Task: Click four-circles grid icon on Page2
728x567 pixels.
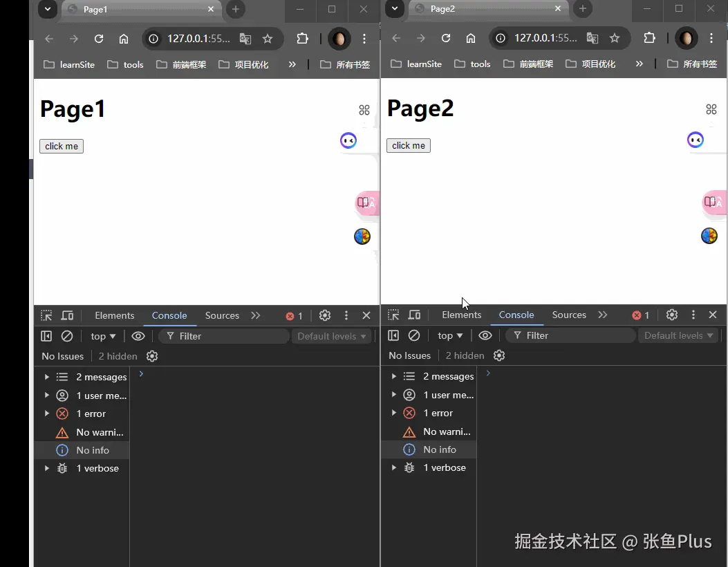Action: coord(711,109)
